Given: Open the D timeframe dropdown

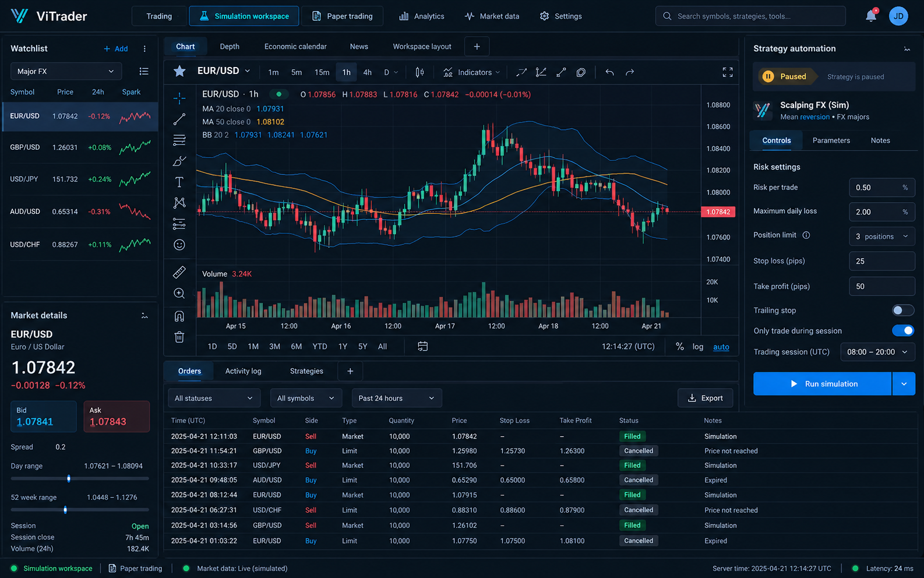Looking at the screenshot, I should 391,72.
